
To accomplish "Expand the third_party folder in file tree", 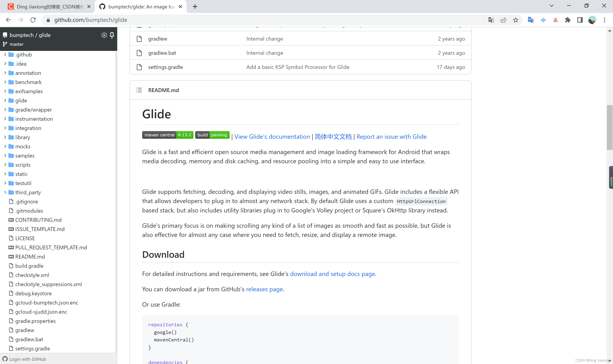I will [5, 192].
